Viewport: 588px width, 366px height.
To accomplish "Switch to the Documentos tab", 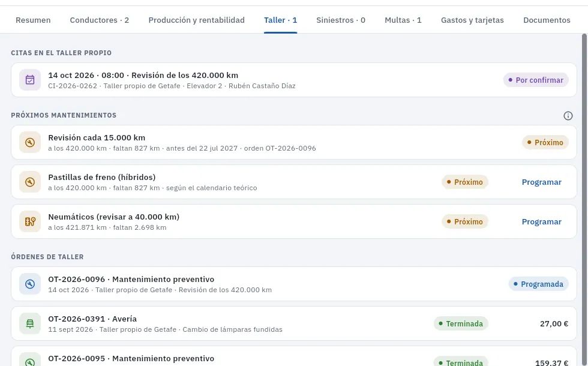I will coord(547,20).
